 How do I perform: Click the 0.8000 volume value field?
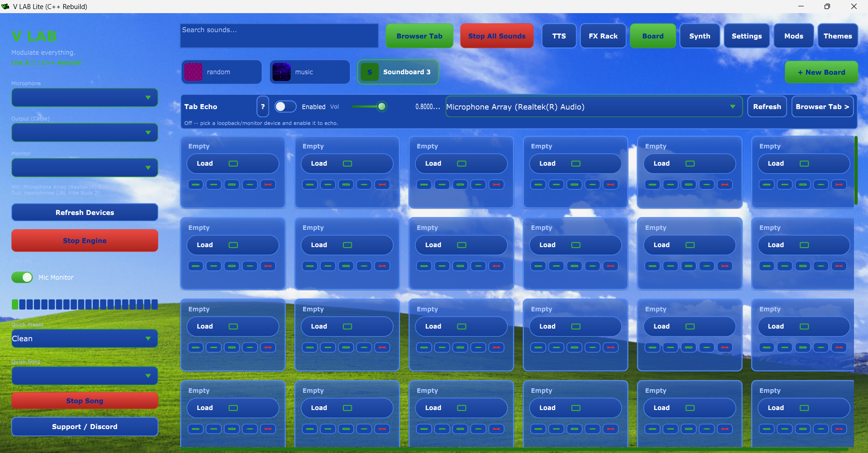[427, 107]
